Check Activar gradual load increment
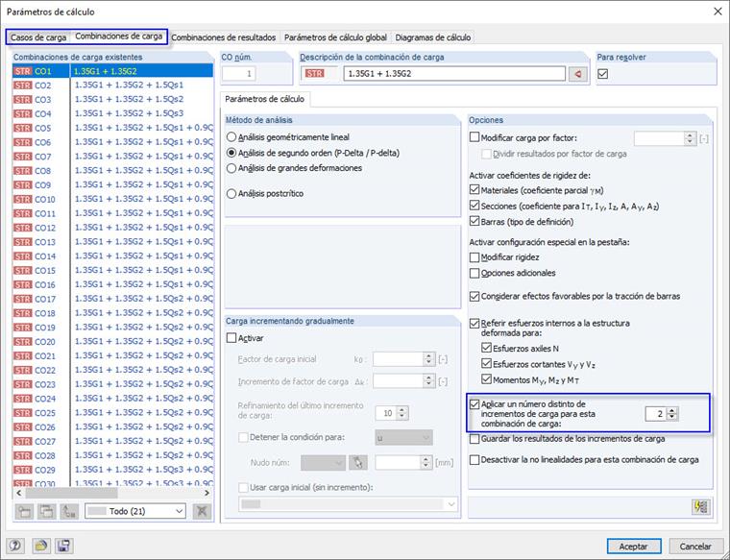Screen dimensions: 730x560 [231, 338]
